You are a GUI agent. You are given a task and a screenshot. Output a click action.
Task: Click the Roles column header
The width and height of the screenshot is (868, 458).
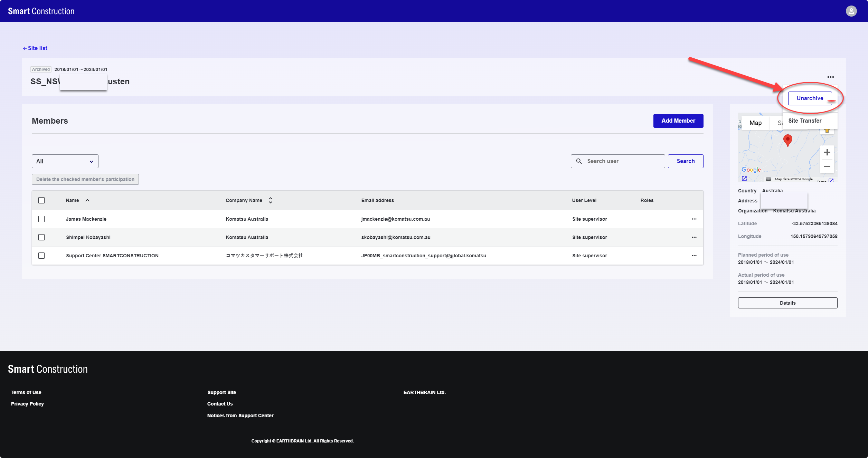pos(647,200)
